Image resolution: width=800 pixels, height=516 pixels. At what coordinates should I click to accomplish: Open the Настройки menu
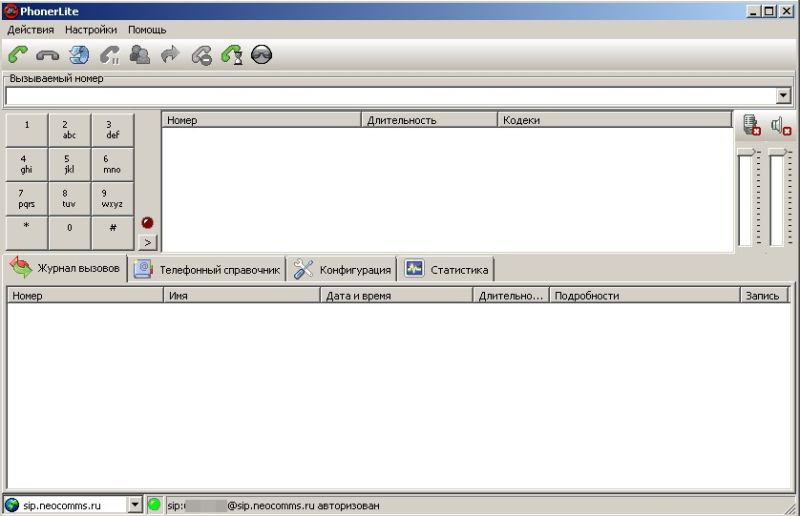click(91, 30)
